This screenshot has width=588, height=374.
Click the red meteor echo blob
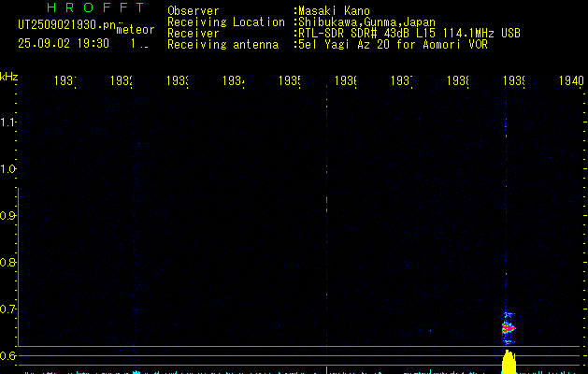tap(509, 328)
